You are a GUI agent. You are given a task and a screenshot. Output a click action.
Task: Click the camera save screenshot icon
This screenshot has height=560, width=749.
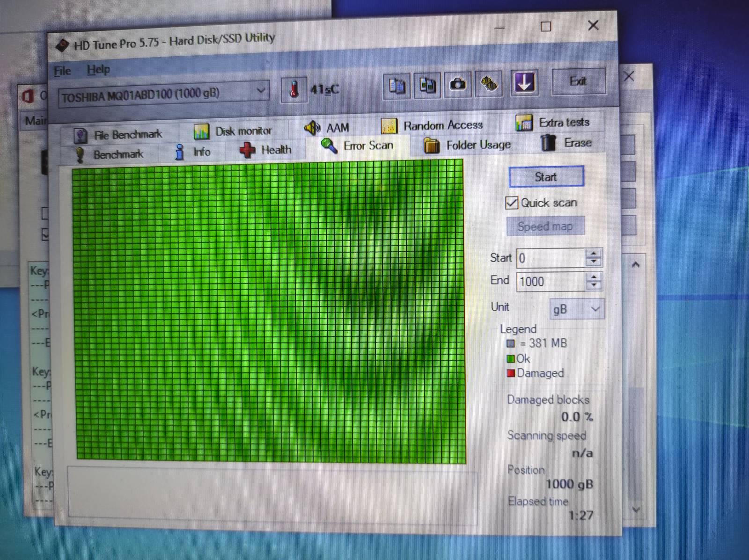[x=458, y=84]
